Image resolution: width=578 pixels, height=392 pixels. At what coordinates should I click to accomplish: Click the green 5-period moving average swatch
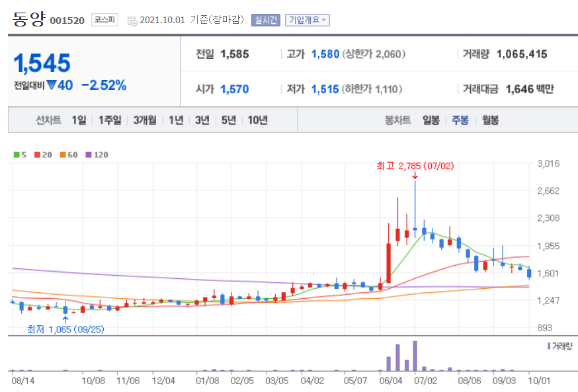(x=17, y=153)
